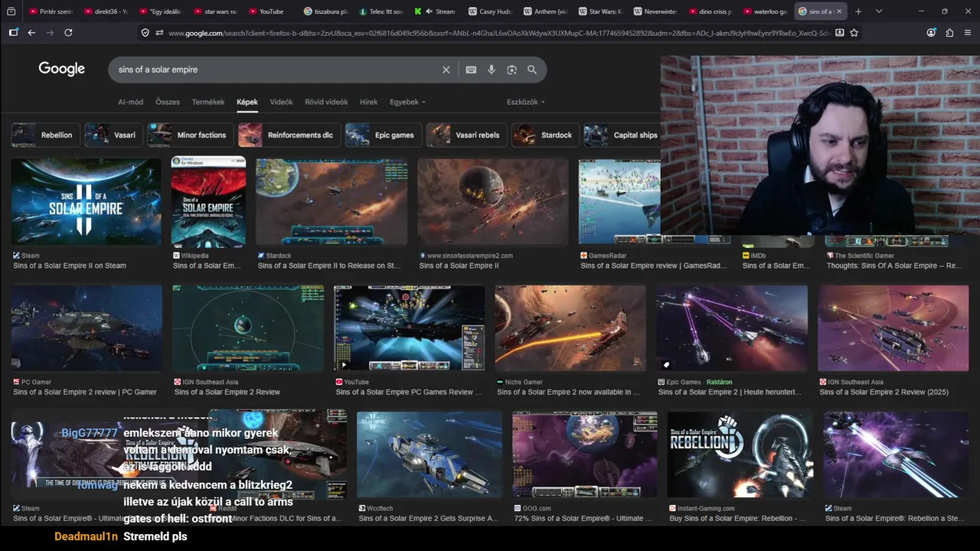Open the Wikipedia box-art thumbnail
The height and width of the screenshot is (551, 980).
coord(208,203)
